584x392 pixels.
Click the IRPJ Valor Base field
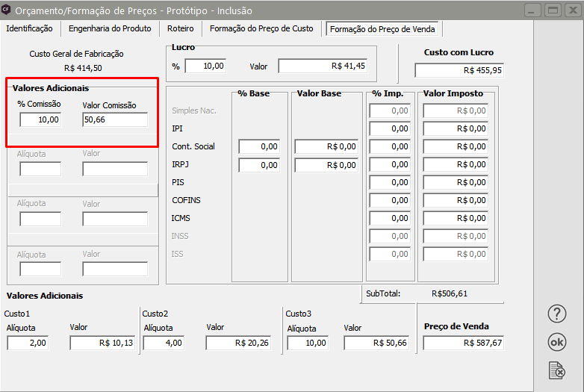(x=326, y=164)
